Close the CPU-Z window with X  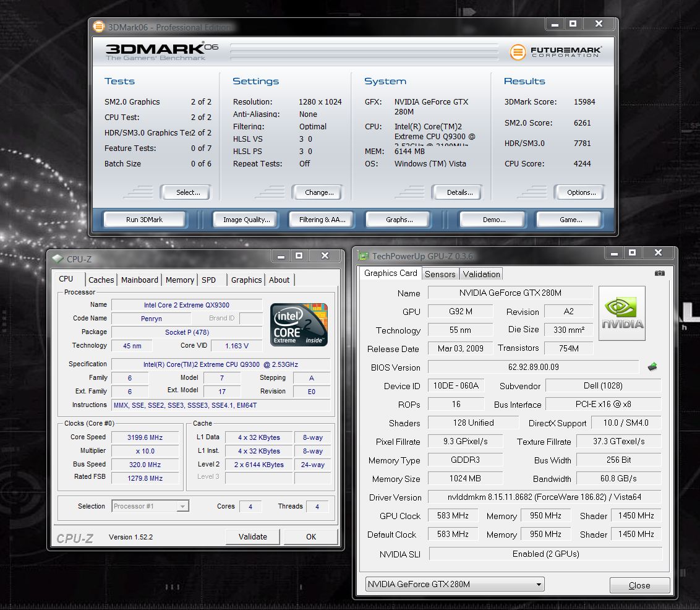(x=325, y=256)
